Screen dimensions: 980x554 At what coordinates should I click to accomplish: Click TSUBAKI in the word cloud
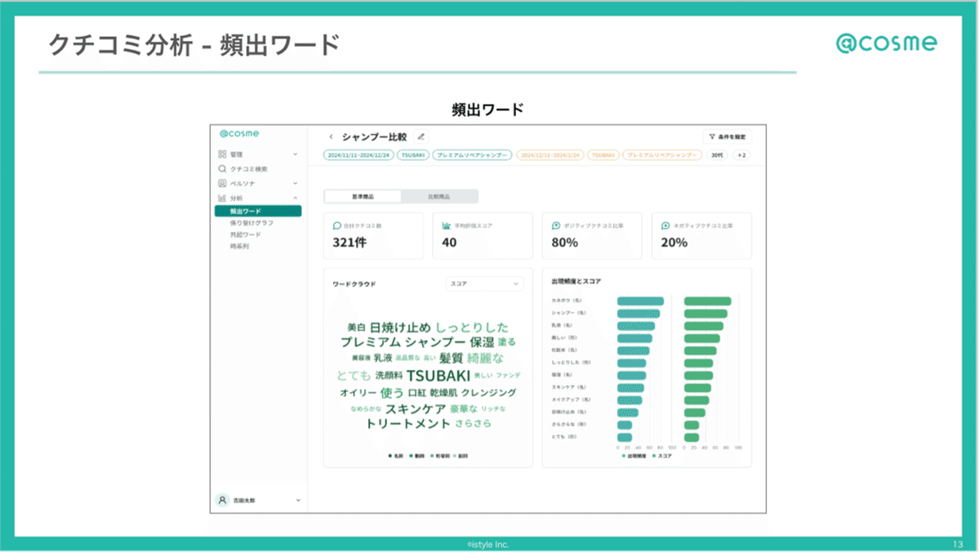point(439,376)
